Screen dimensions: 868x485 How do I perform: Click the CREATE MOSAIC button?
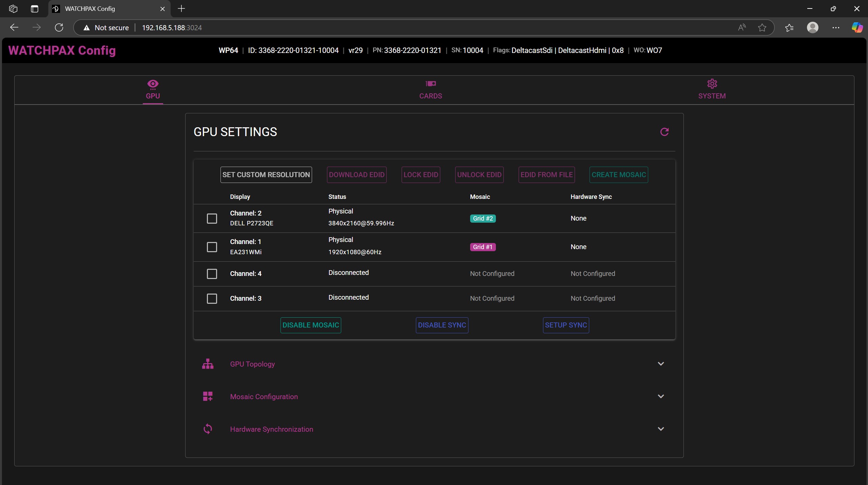pos(618,174)
